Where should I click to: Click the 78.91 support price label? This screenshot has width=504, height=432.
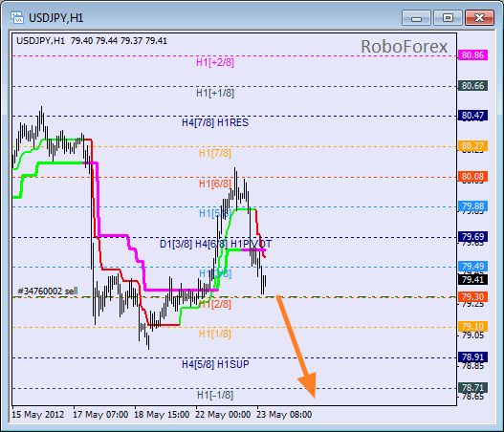[472, 356]
